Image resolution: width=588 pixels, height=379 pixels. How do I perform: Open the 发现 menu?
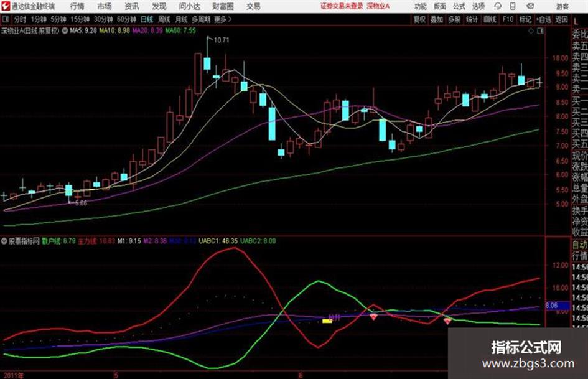159,6
